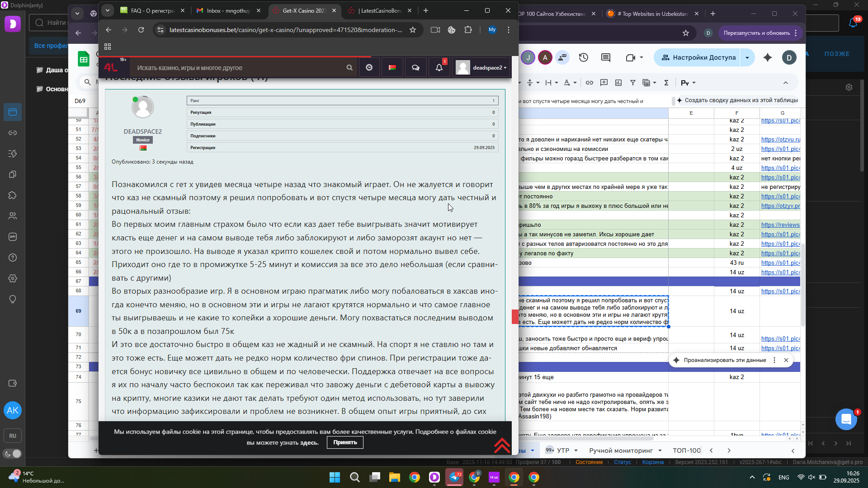Screen dimensions: 868x488
Task: Open the Belarus flag country selector on casino header
Action: 392,68
